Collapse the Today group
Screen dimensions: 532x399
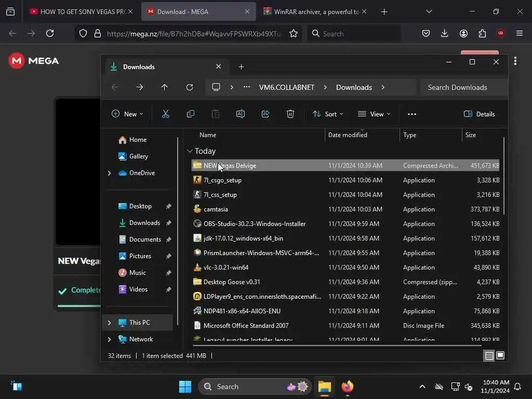[190, 151]
